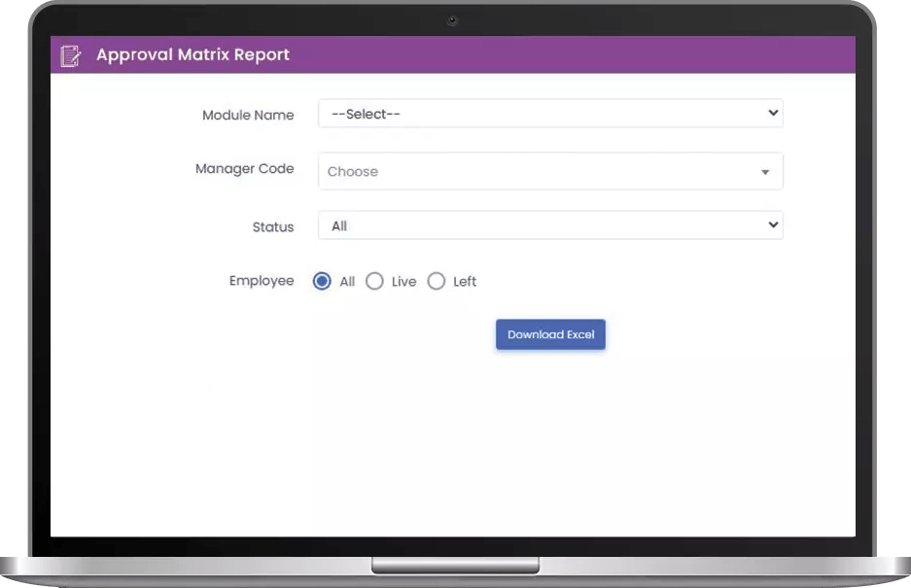Click the Status field label

[272, 226]
